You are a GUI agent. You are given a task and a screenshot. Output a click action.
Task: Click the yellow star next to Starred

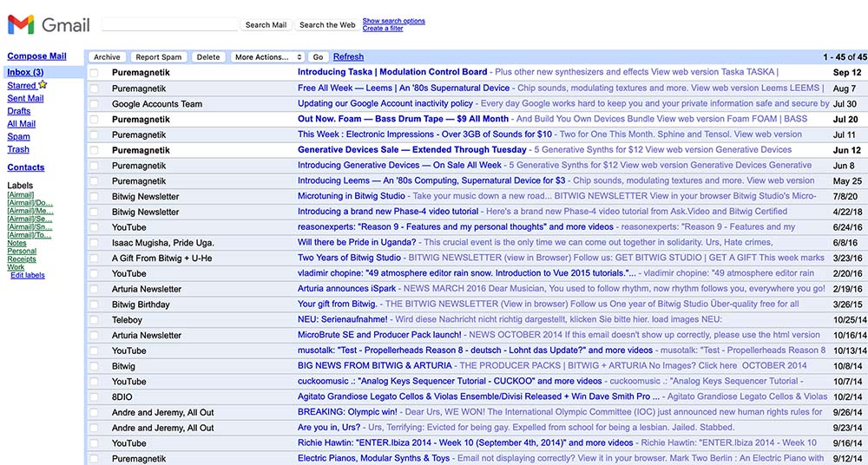coord(43,85)
